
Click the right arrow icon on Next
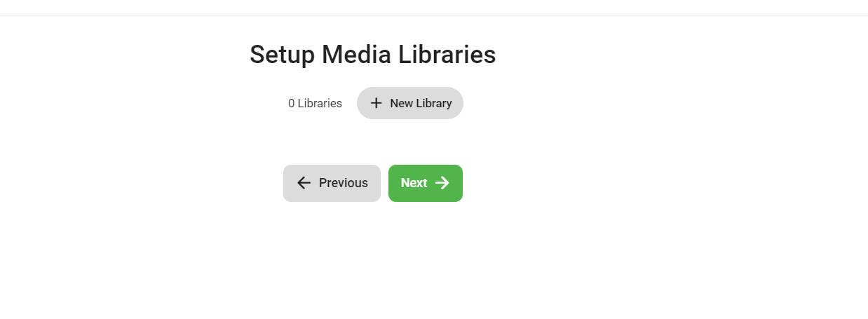point(442,183)
